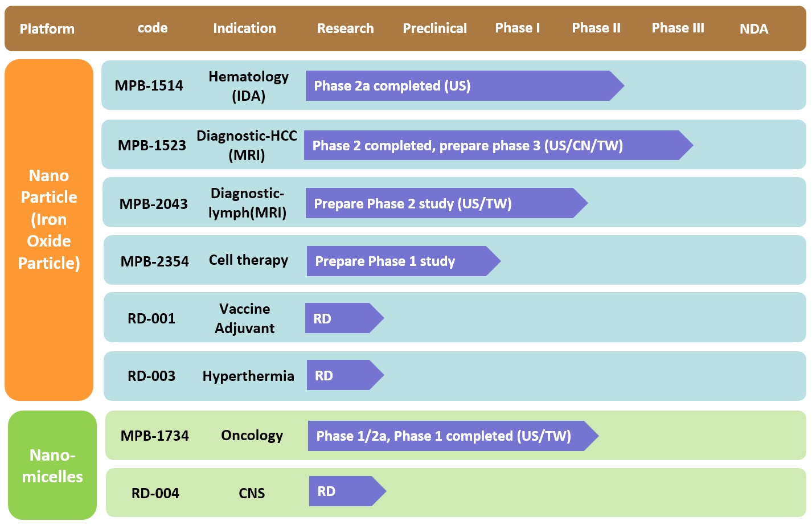This screenshot has width=812, height=525.
Task: Click the Phase I column header
Action: pyautogui.click(x=517, y=28)
